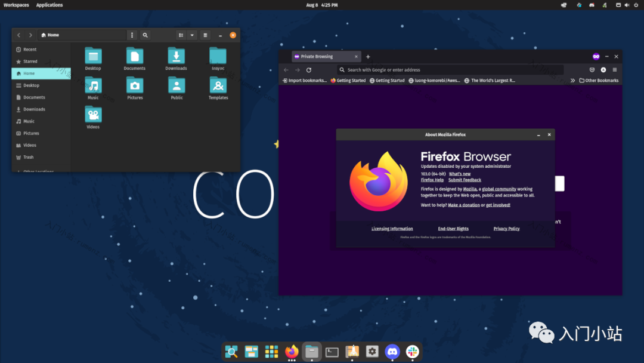Click the Firefox forward arrow

pos(298,70)
